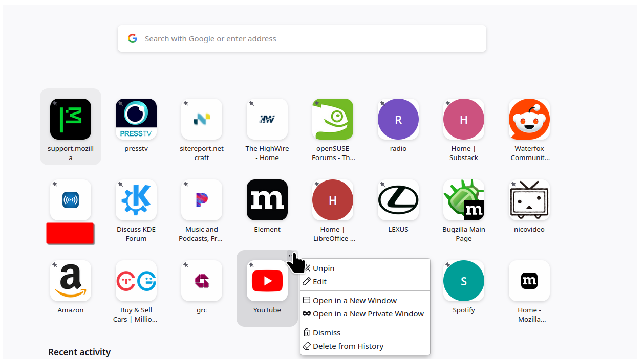This screenshot has height=362, width=644.
Task: Click the Google logo in search box
Action: (x=133, y=38)
